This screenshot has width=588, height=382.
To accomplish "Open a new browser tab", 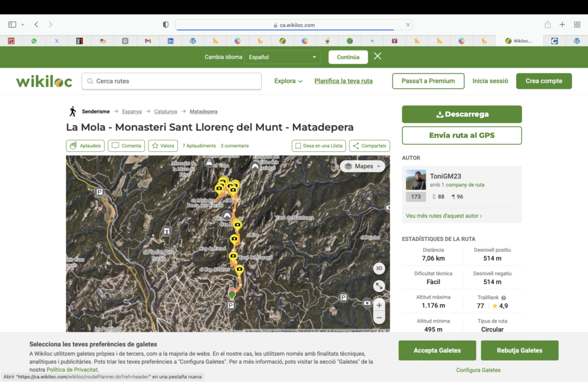I will tap(562, 25).
